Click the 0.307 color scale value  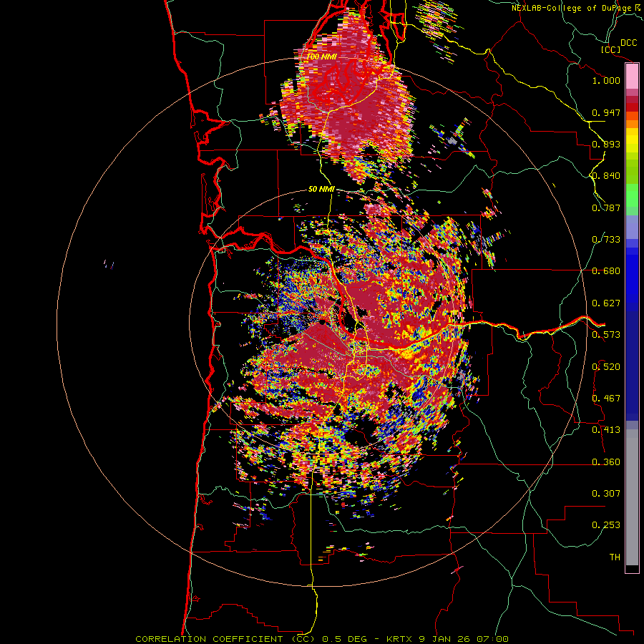tap(606, 494)
